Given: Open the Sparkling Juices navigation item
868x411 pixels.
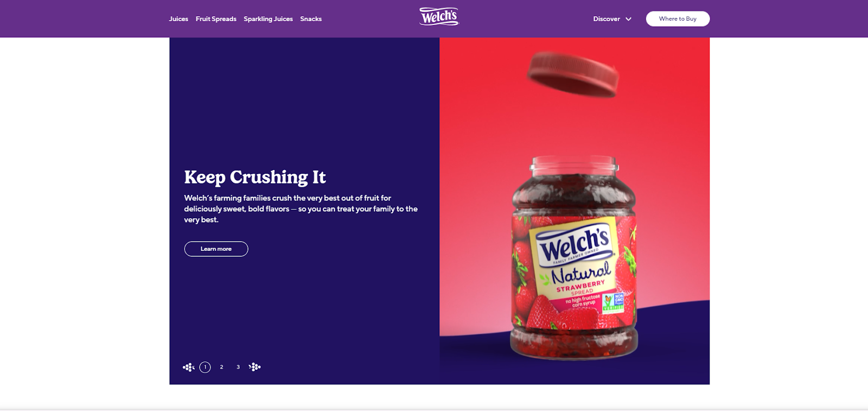Looking at the screenshot, I should pos(268,19).
